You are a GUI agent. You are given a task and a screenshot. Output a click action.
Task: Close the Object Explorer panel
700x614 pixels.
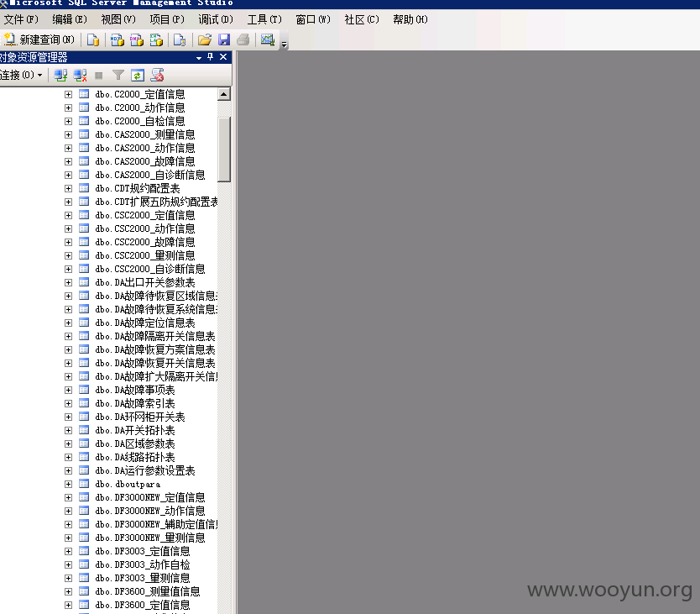click(223, 57)
